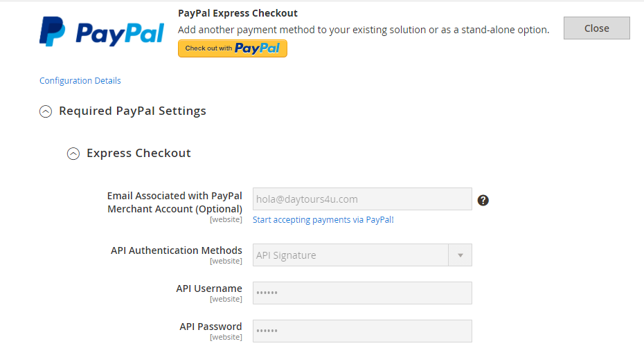This screenshot has width=644, height=348.
Task: Open the Configuration Details link
Action: (x=80, y=81)
